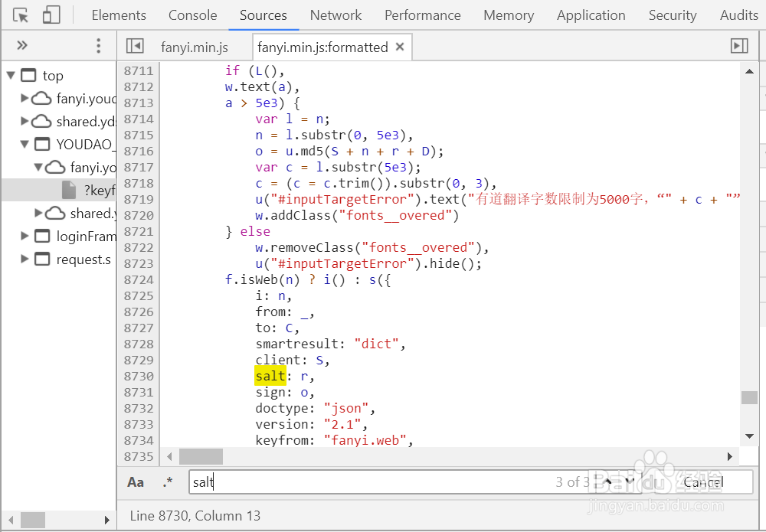
Task: Toggle the device toolbar emulation icon
Action: (x=51, y=15)
